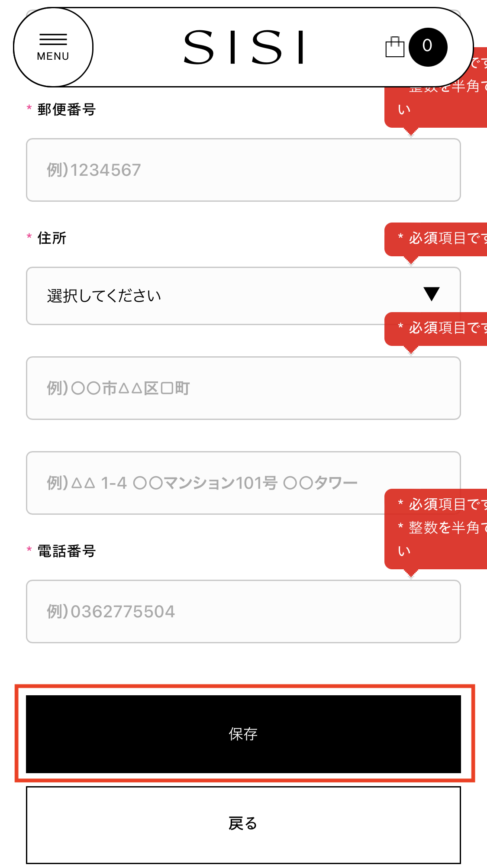The image size is (487, 868).
Task: Focus the phone number field 例)0362775504
Action: click(x=243, y=611)
